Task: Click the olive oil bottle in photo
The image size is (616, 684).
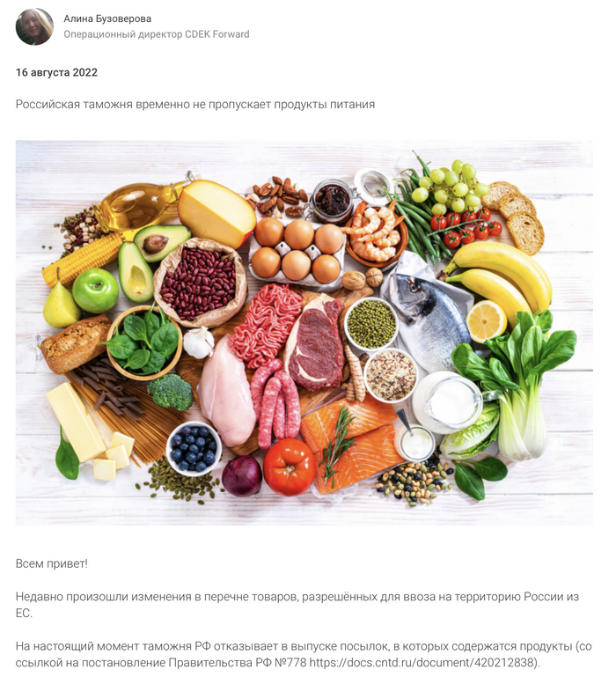Action: [140, 205]
